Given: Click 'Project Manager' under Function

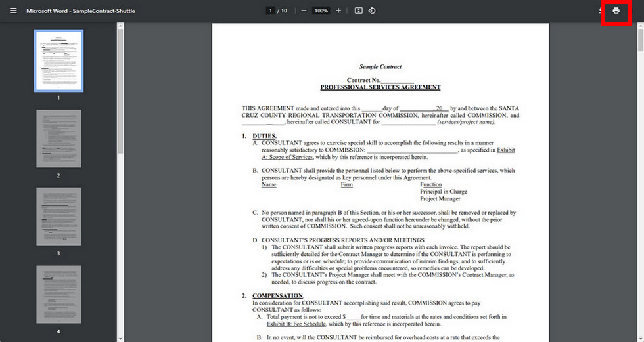Looking at the screenshot, I should 440,198.
